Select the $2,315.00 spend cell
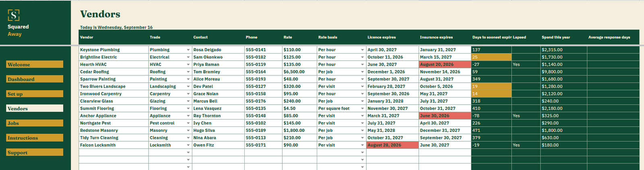 [563, 50]
